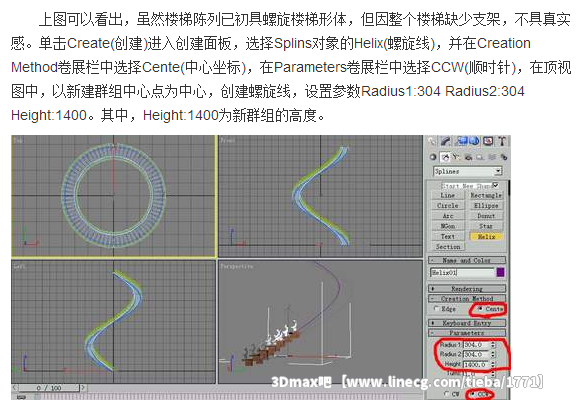Click the Text spline button
The width and height of the screenshot is (583, 401).
click(x=448, y=236)
